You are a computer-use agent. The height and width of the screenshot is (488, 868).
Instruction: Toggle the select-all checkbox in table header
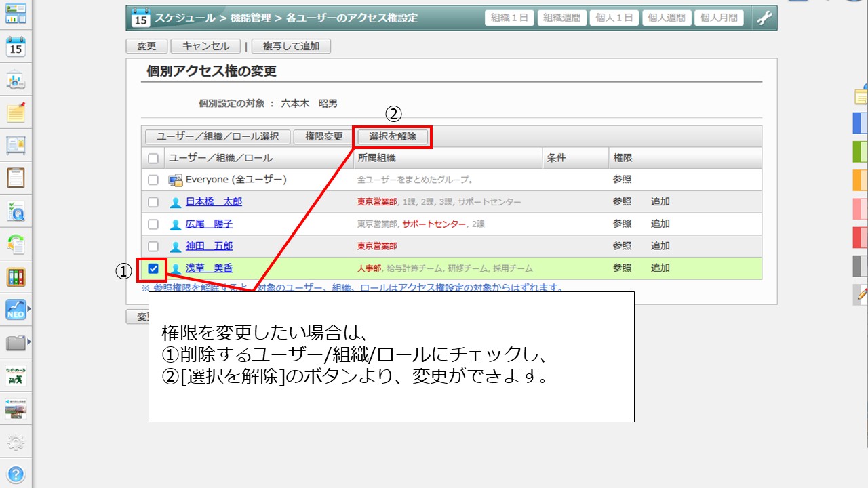(153, 158)
